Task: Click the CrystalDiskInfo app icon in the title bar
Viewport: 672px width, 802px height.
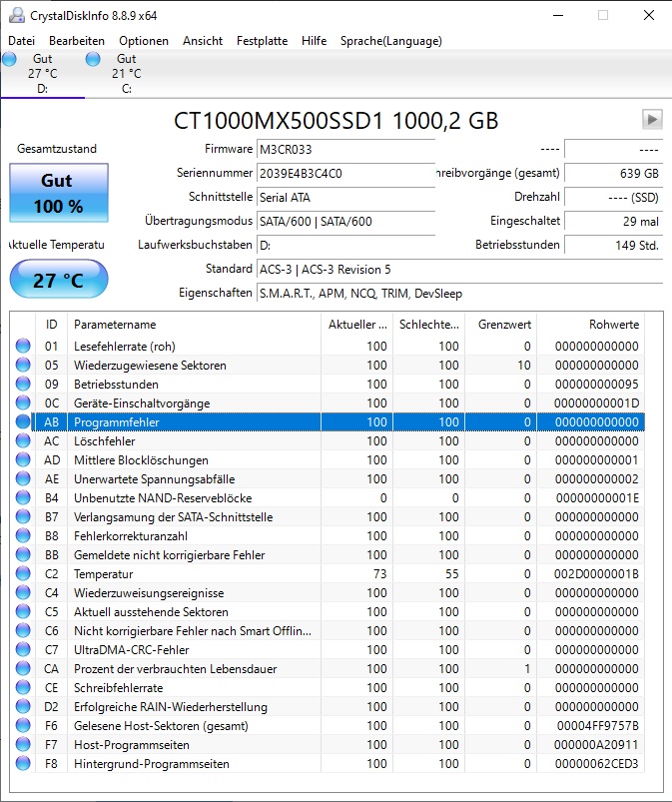Action: pos(16,15)
